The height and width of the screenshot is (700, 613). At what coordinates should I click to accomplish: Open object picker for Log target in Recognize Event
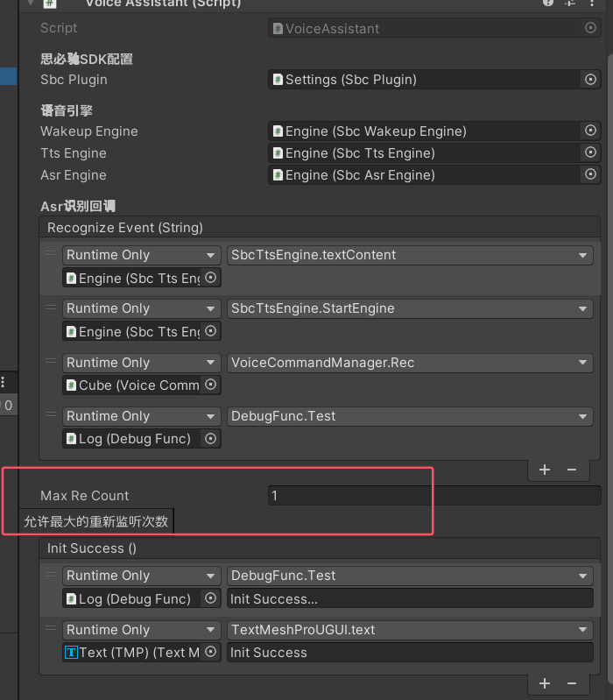[x=210, y=438]
